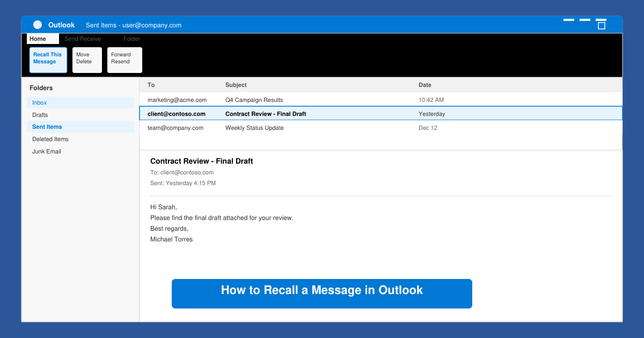This screenshot has height=338, width=644.
Task: Switch to the Folder ribbon tab
Action: (x=131, y=39)
